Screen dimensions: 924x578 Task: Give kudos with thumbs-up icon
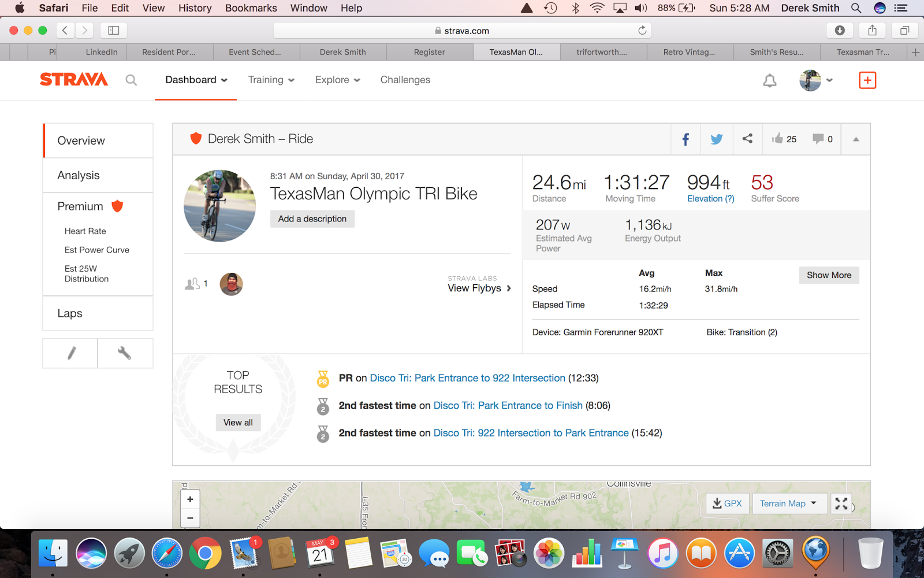[777, 138]
